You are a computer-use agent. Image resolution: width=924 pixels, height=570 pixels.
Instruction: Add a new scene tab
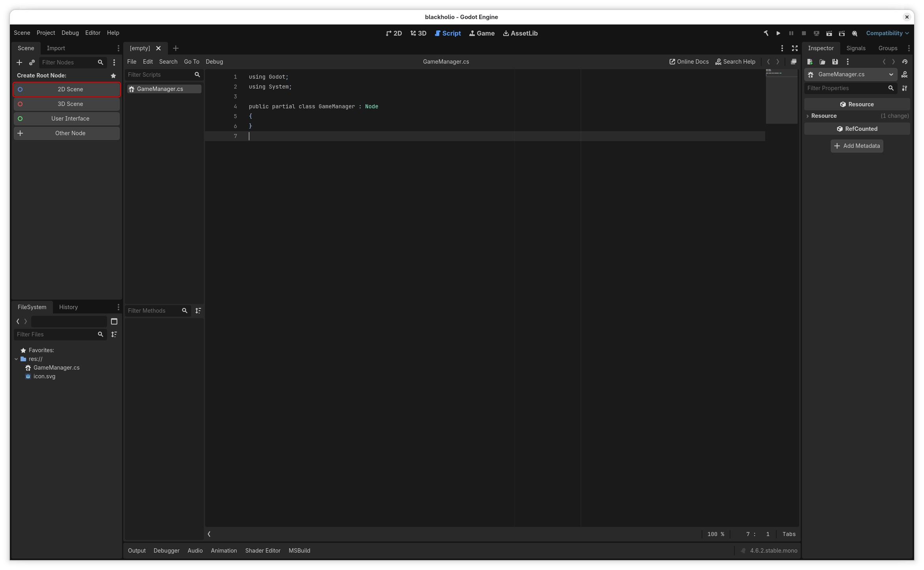click(176, 48)
